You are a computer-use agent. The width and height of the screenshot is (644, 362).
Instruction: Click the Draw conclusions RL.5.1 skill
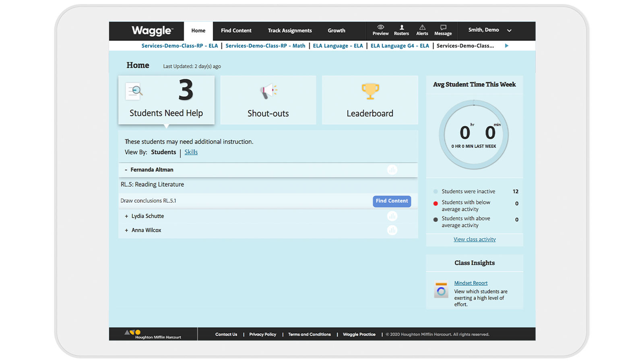coord(149,201)
